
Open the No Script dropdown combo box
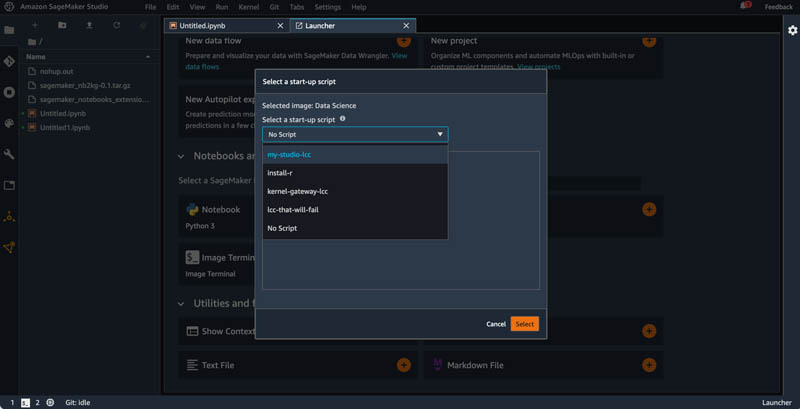coord(355,135)
